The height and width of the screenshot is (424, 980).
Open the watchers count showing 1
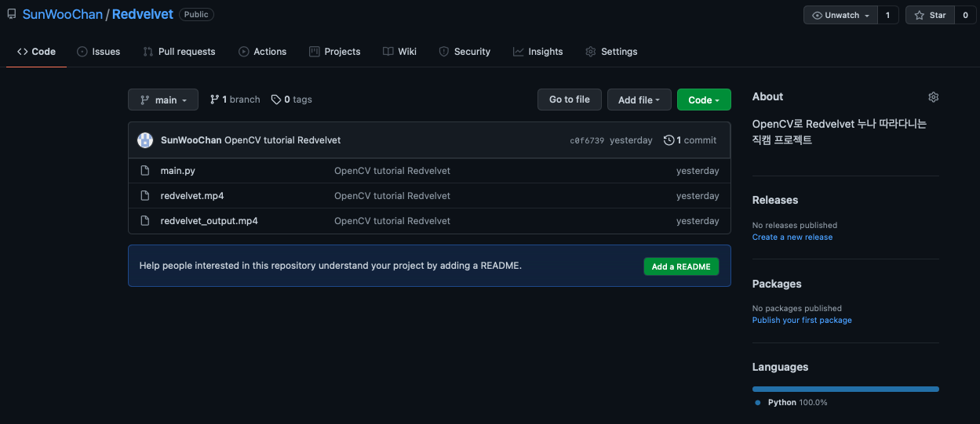pos(888,16)
